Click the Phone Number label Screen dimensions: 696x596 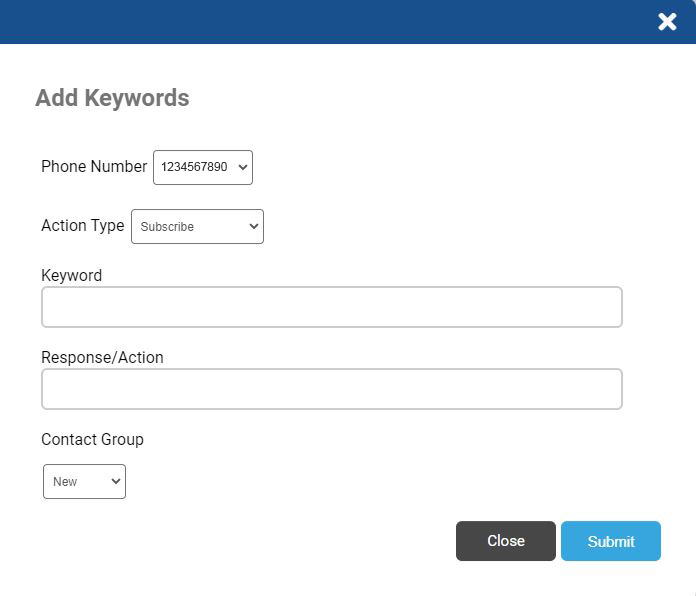[x=94, y=166]
